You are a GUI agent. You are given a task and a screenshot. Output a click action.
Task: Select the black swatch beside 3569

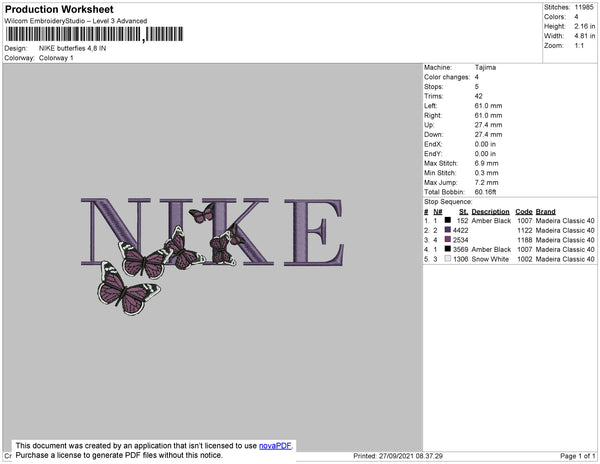tap(448, 249)
